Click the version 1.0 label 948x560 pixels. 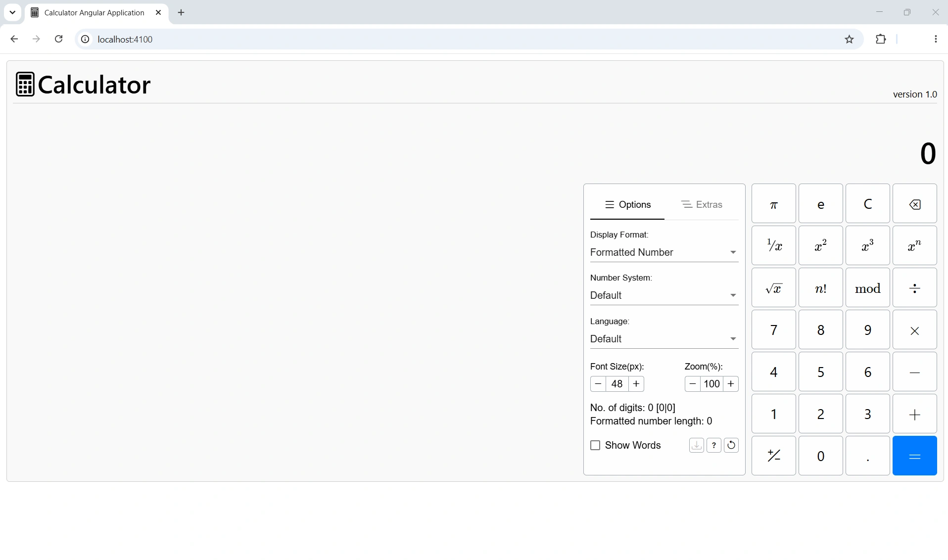click(x=915, y=94)
